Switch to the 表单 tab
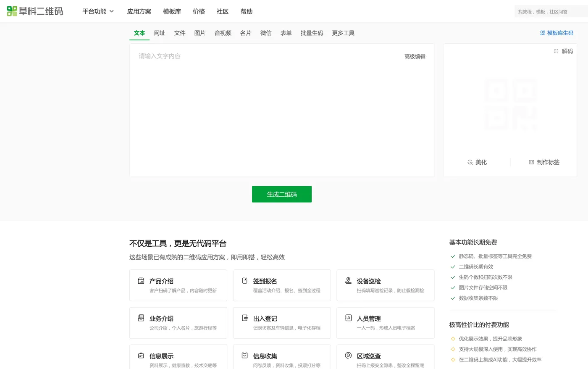Viewport: 588px width, 369px height. tap(286, 33)
